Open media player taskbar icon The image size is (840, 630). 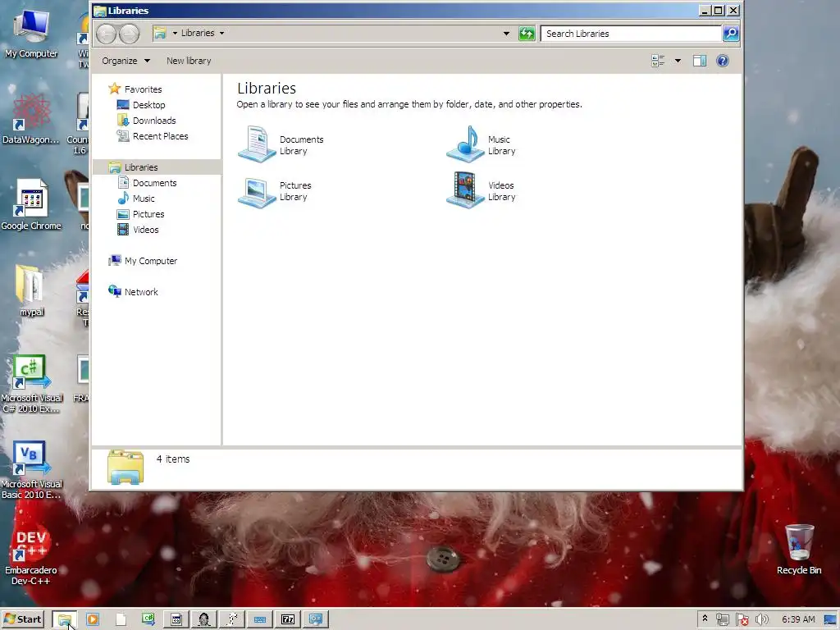[93, 619]
